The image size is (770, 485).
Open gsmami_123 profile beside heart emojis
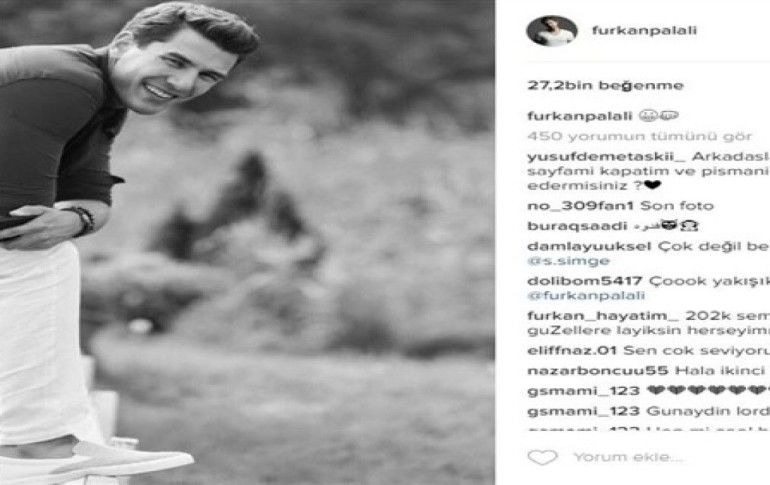click(x=583, y=391)
